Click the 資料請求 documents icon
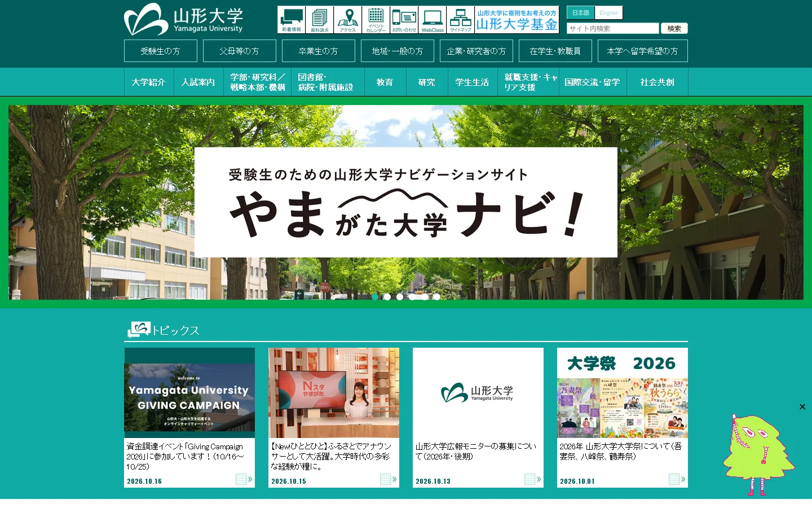Screen dimensions: 812x508 [320, 20]
